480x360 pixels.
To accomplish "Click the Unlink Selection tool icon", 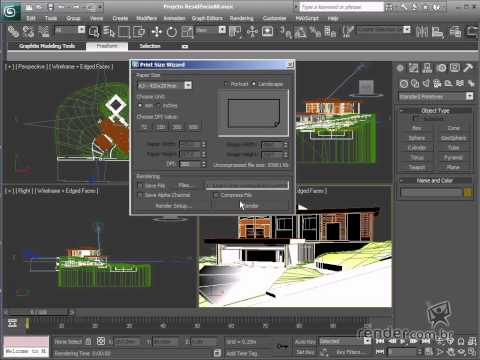I will [28, 32].
